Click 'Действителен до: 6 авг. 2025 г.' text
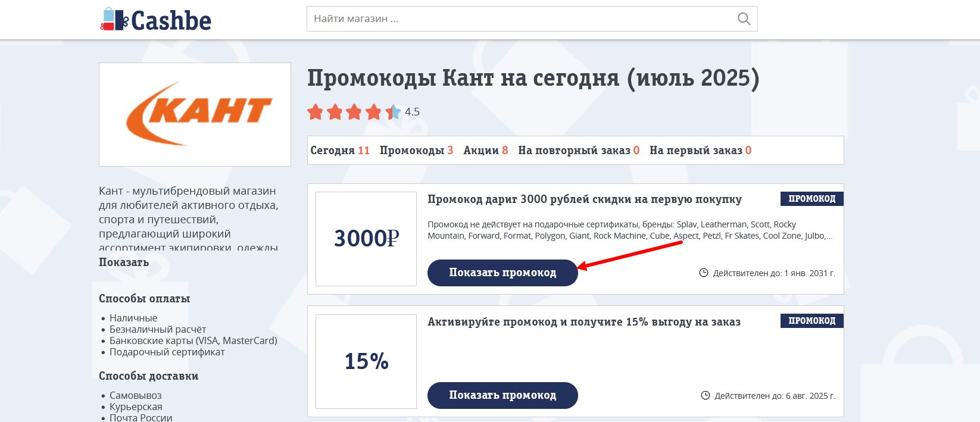The image size is (980, 422). (x=775, y=396)
